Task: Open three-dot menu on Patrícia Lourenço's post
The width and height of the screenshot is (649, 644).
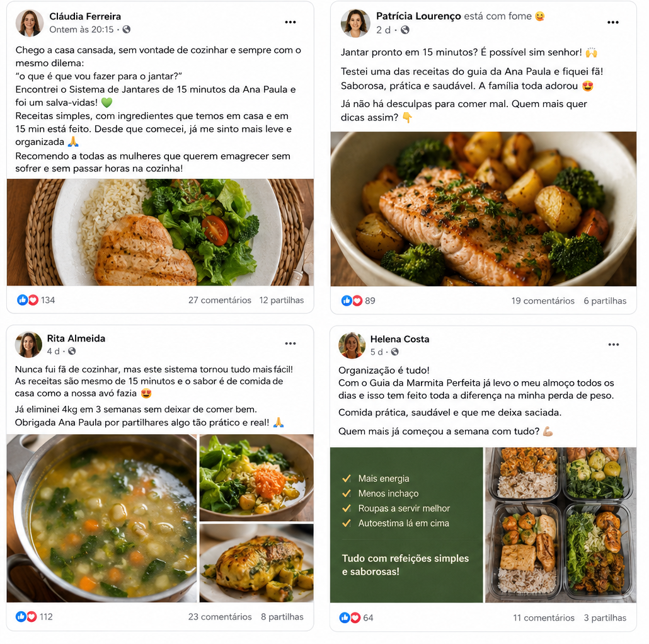Action: click(x=613, y=22)
